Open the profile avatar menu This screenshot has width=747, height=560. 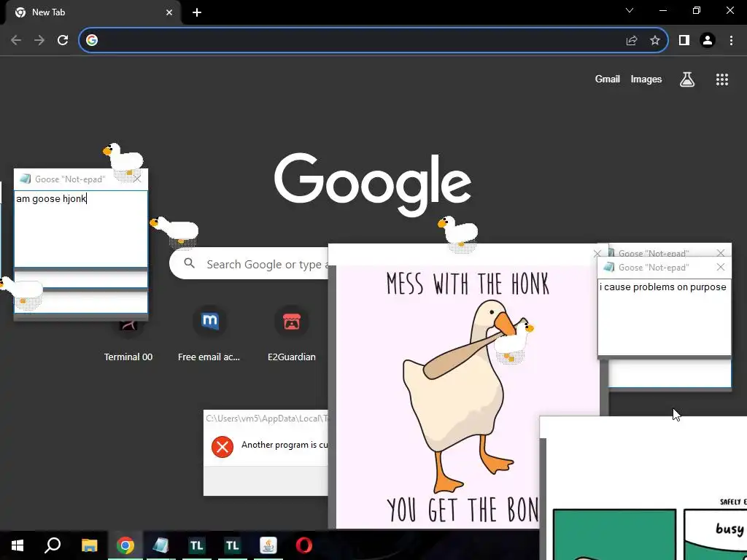(708, 41)
